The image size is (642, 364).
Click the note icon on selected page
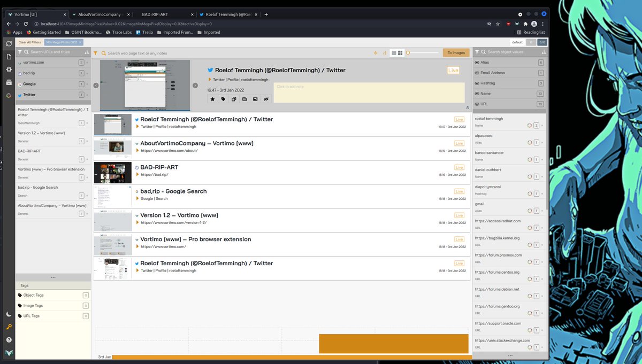[x=244, y=99]
